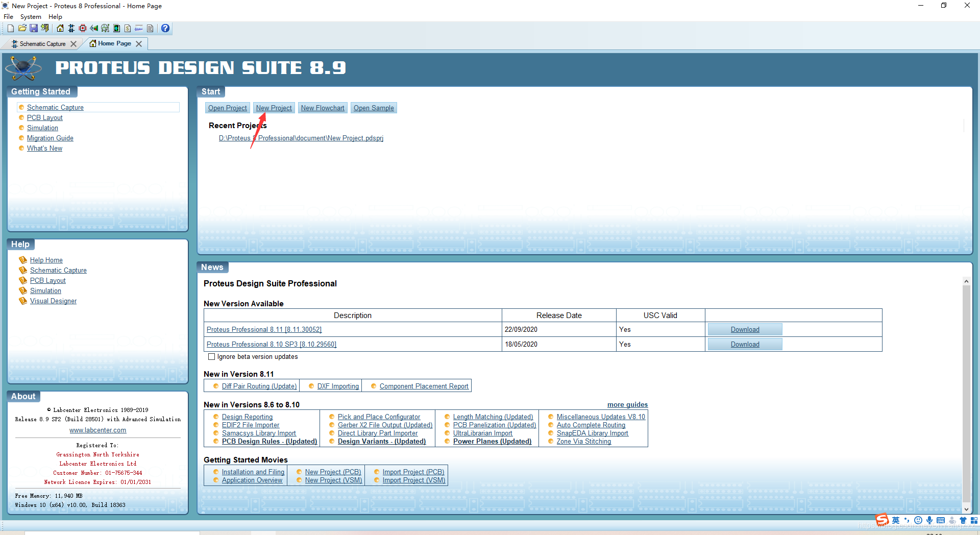Screen dimensions: 980x535
Task: Open the Help Home link
Action: coord(46,260)
